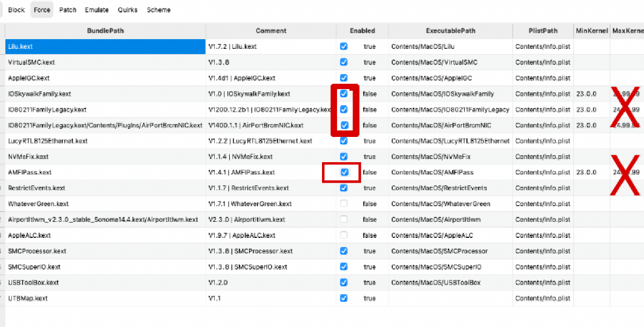Screen dimensions: 644x327
Task: Toggle Enabled checkbox for VirtualSMC.kext
Action: (343, 62)
